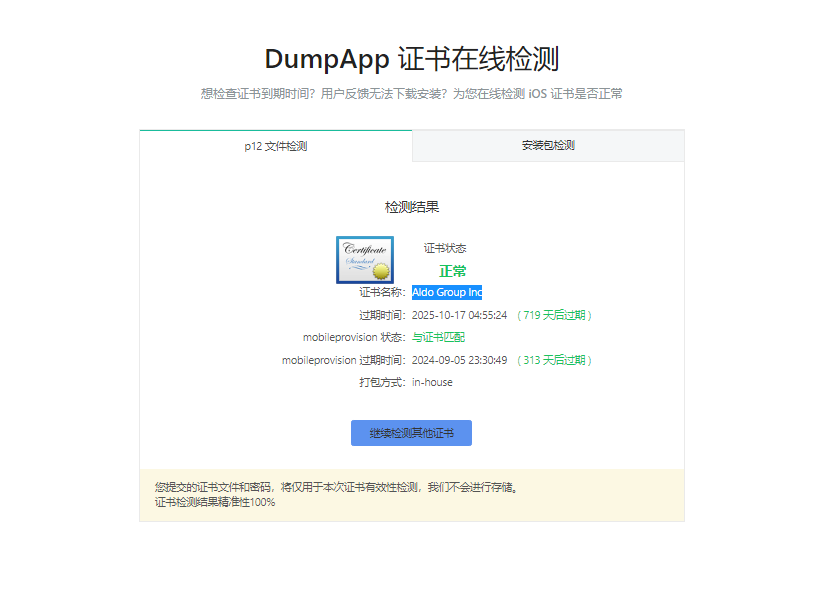
Task: Click the 检测结果 heading
Action: tap(412, 207)
